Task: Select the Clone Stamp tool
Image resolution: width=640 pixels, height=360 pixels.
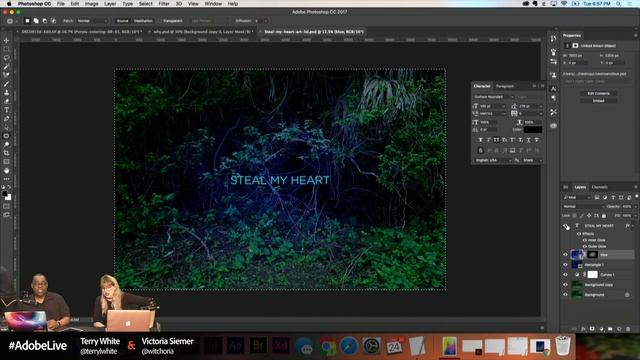Action: click(x=6, y=93)
